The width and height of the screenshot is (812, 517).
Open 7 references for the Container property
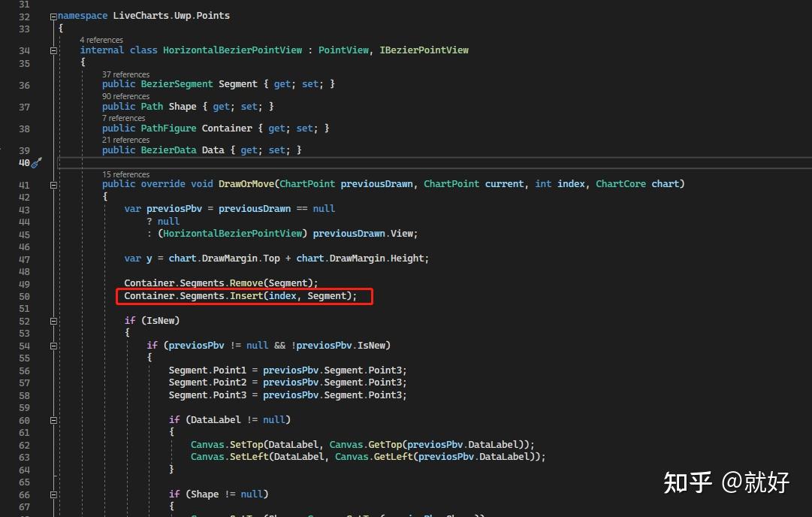pyautogui.click(x=123, y=117)
